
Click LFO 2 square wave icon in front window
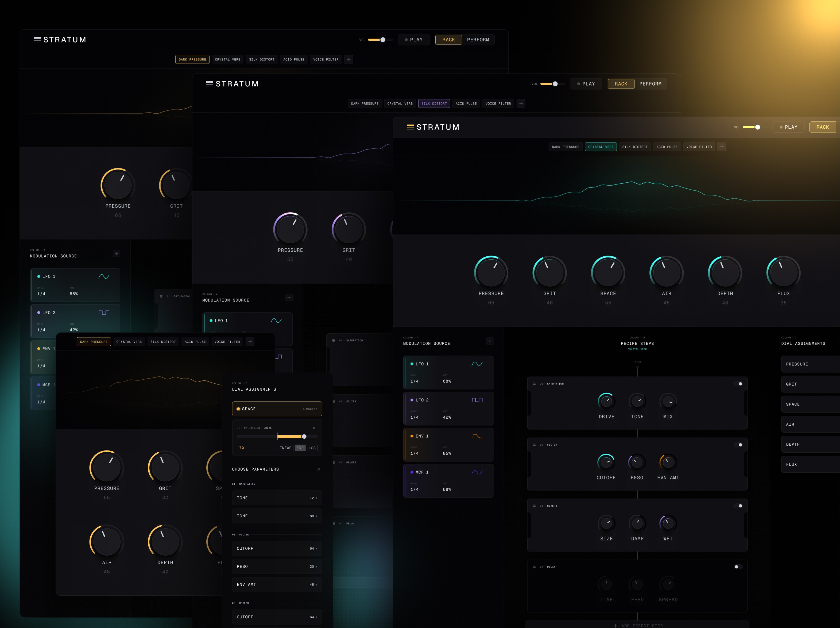pyautogui.click(x=477, y=400)
